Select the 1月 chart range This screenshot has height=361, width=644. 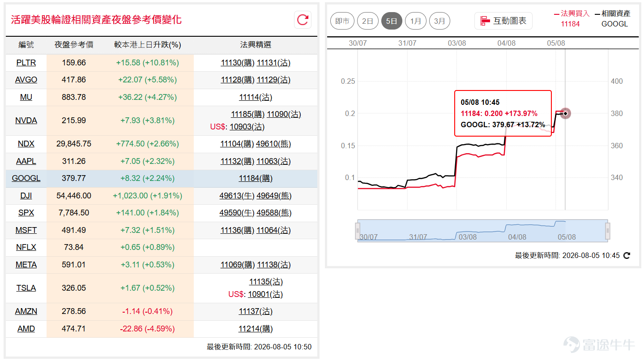(416, 21)
